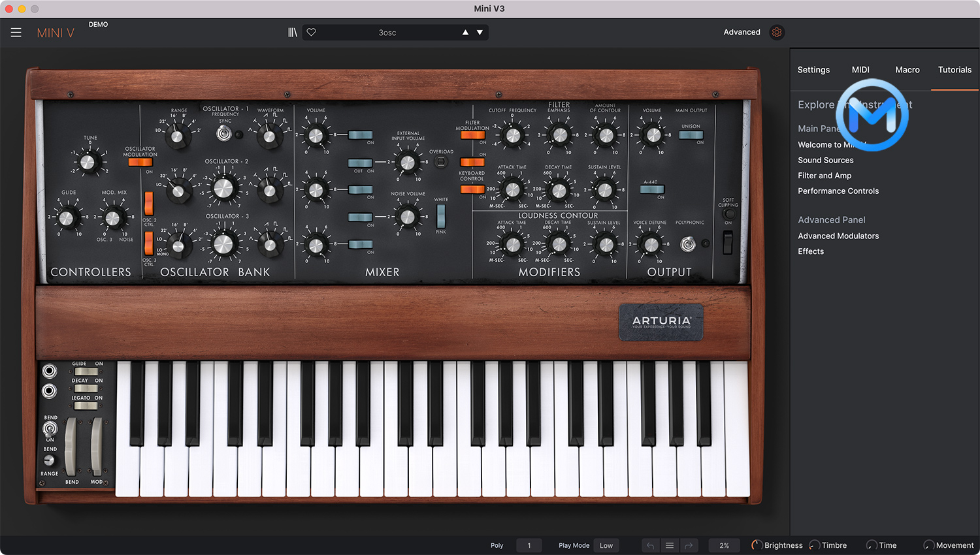This screenshot has height=555, width=980.
Task: Toggle the Legato switch beside keyboard
Action: click(86, 405)
